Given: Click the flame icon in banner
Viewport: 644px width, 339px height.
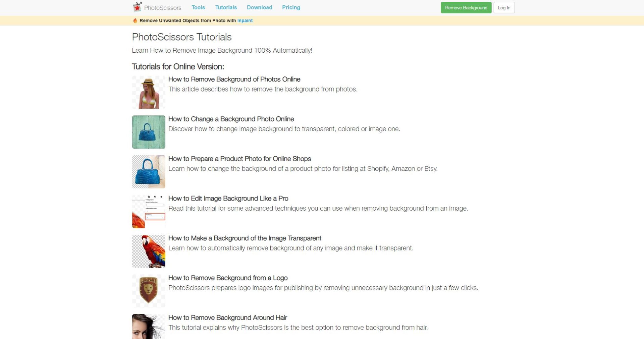Looking at the screenshot, I should tap(135, 20).
